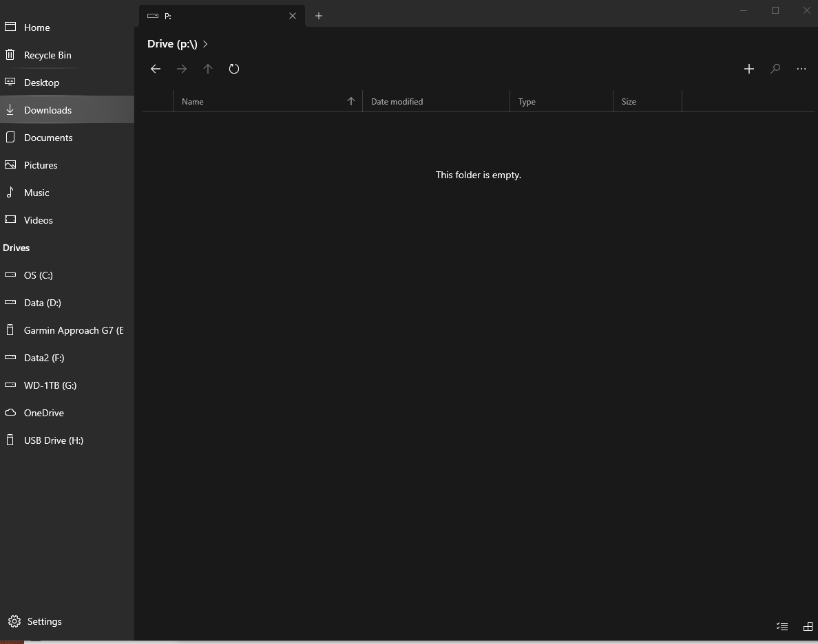Minimize the Files window
The image size is (818, 644).
pyautogui.click(x=744, y=11)
